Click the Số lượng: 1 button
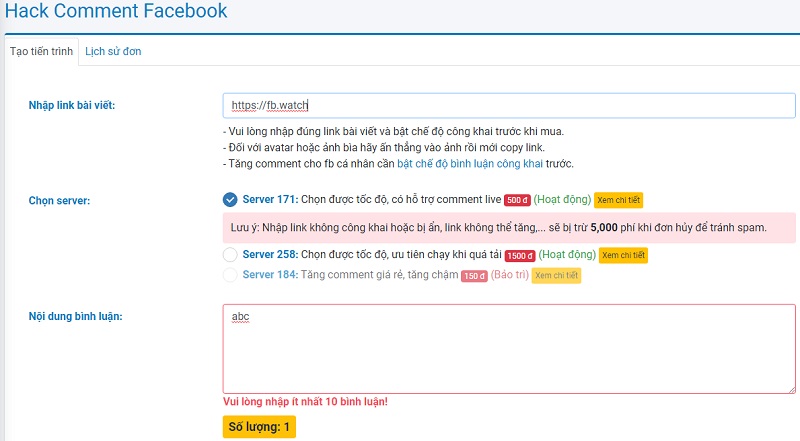Image resolution: width=800 pixels, height=441 pixels. coord(259,427)
